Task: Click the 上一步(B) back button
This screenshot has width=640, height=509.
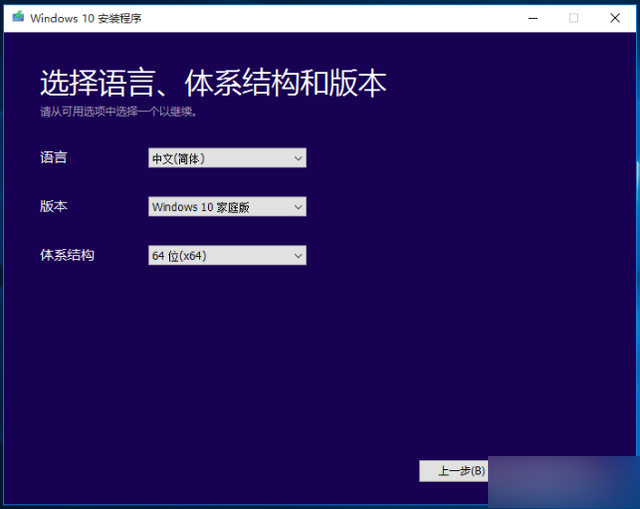Action: 454,471
